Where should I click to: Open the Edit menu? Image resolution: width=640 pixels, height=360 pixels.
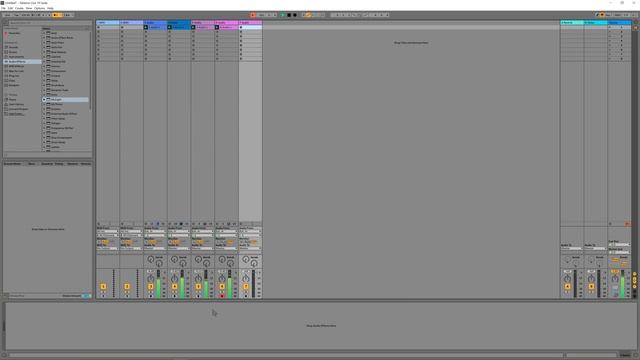tap(11, 8)
